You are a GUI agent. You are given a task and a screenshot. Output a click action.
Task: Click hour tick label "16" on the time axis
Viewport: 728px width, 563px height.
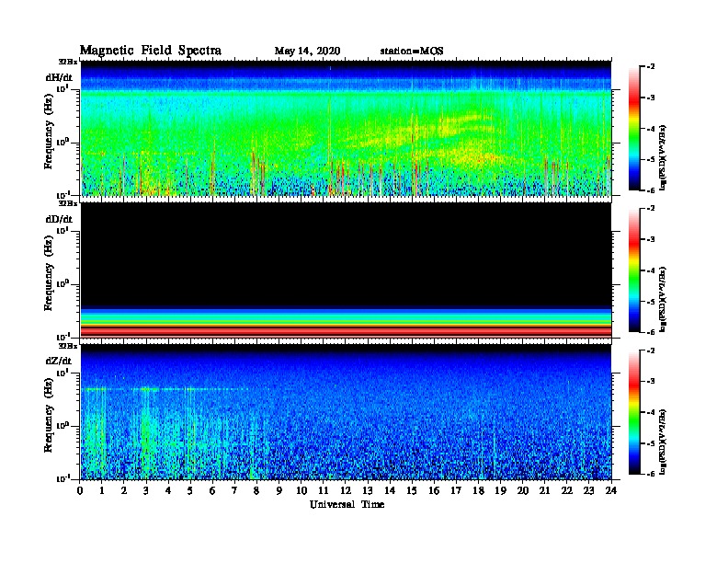(434, 491)
